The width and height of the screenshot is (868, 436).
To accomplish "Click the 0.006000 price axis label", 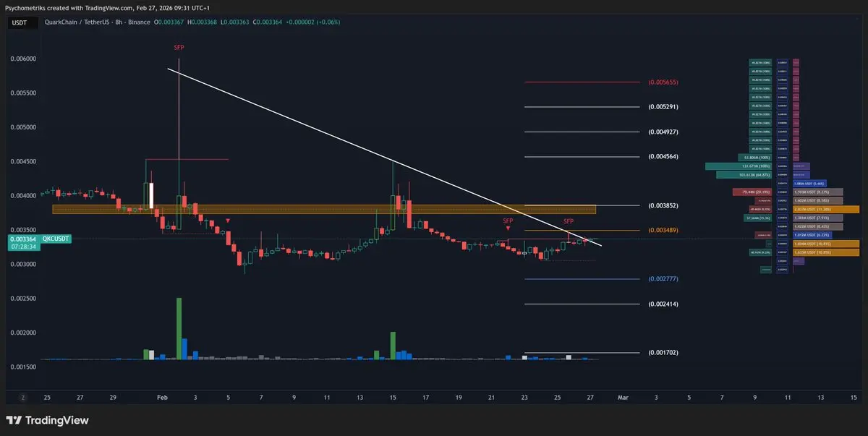I will (23, 59).
